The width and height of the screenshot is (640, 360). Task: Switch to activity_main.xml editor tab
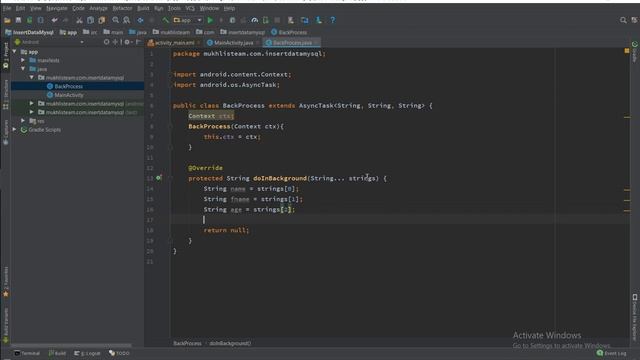(174, 42)
